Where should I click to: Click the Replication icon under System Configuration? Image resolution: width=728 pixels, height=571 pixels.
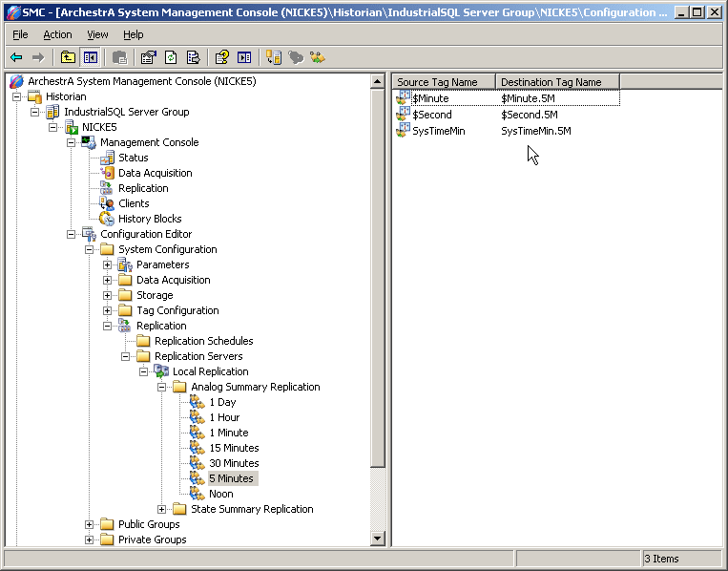(x=125, y=326)
